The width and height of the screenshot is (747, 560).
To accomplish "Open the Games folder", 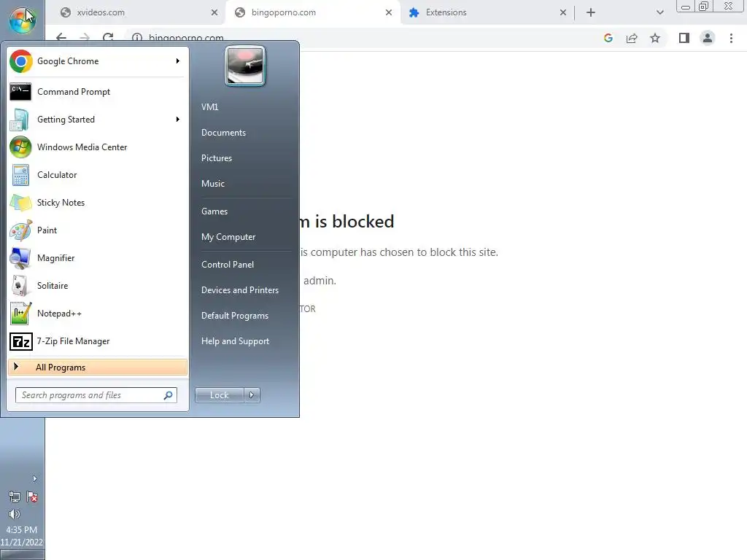I will pos(214,211).
